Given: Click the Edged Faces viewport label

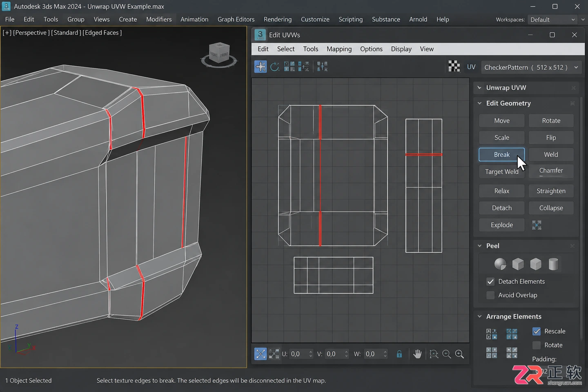Looking at the screenshot, I should coord(102,33).
